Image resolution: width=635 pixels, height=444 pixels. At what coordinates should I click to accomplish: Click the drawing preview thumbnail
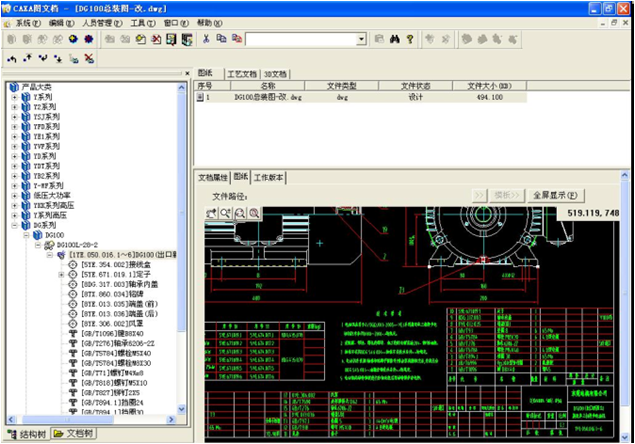[x=412, y=324]
